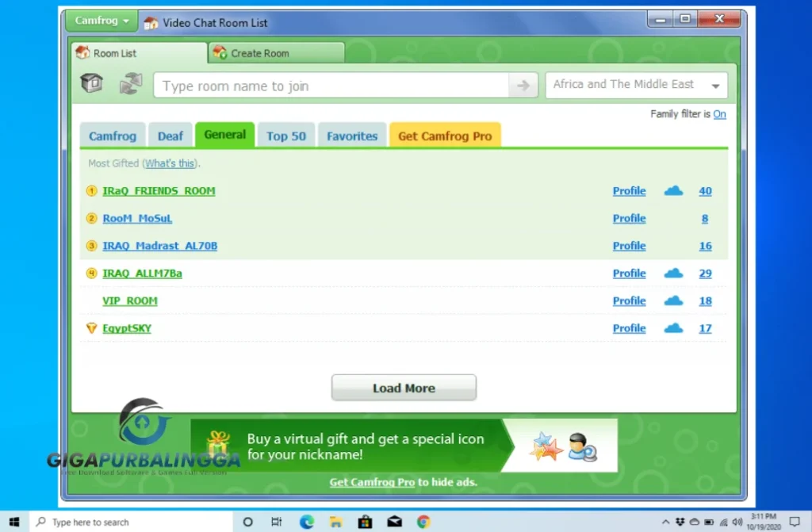Click the room name search field

pyautogui.click(x=333, y=85)
